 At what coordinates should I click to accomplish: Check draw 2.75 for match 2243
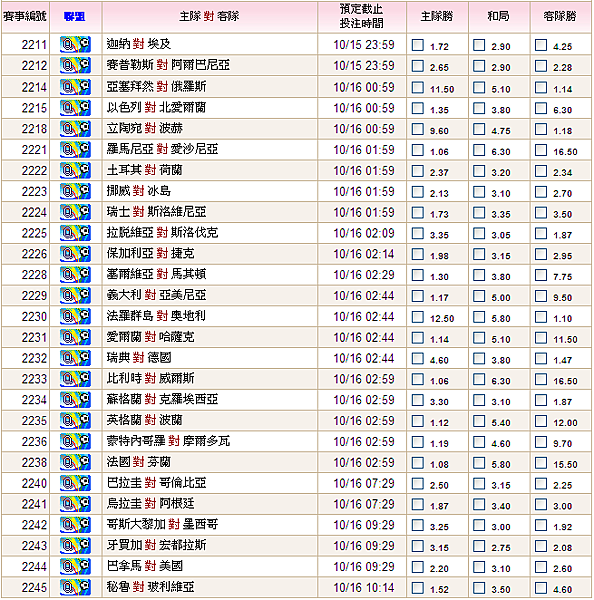pyautogui.click(x=479, y=546)
